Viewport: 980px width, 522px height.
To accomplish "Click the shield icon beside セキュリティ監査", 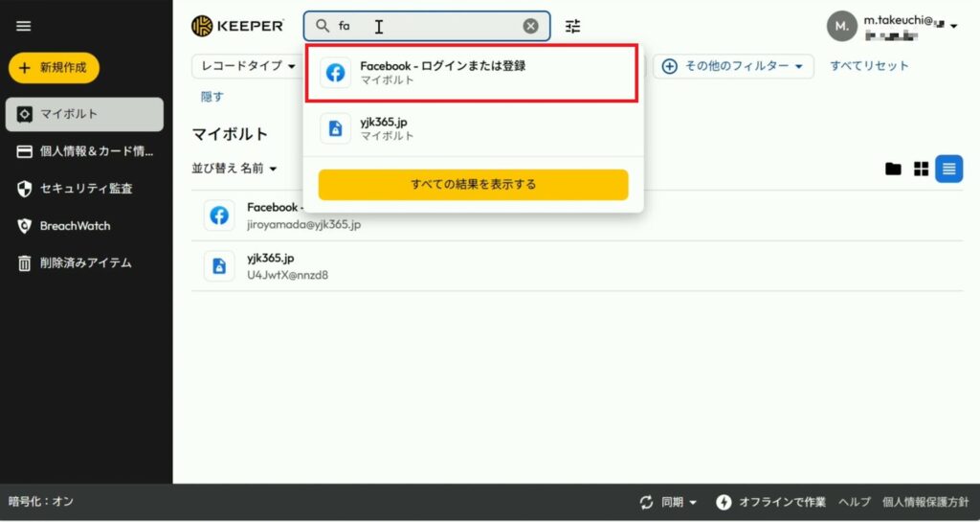I will [x=24, y=189].
